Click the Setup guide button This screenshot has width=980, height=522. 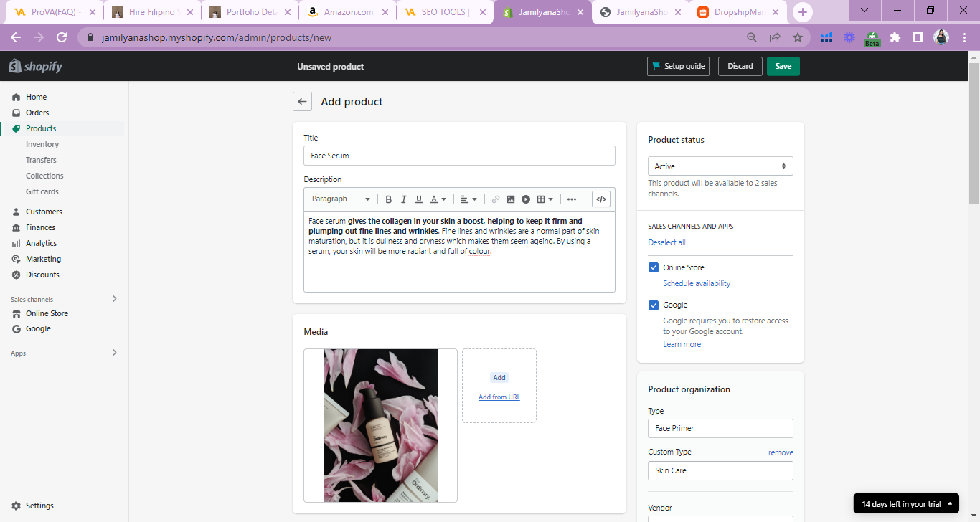coord(678,66)
